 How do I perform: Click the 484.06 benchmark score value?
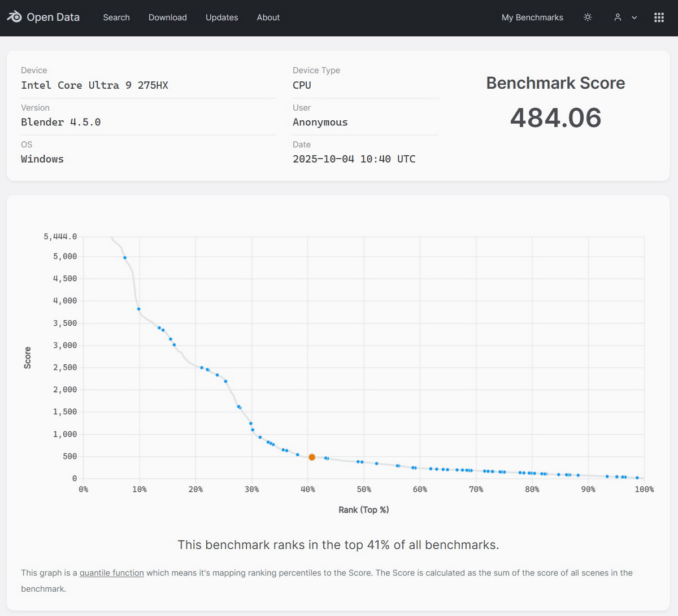click(x=555, y=117)
